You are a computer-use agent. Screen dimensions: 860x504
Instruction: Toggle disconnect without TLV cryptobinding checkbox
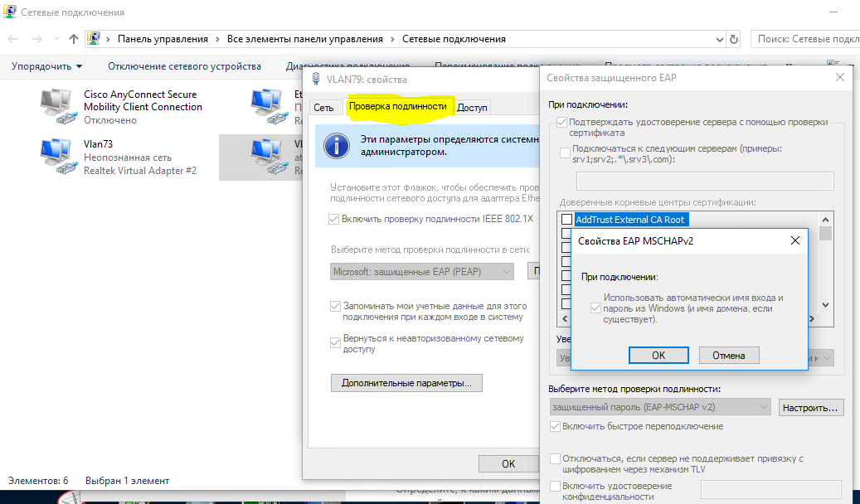(555, 458)
